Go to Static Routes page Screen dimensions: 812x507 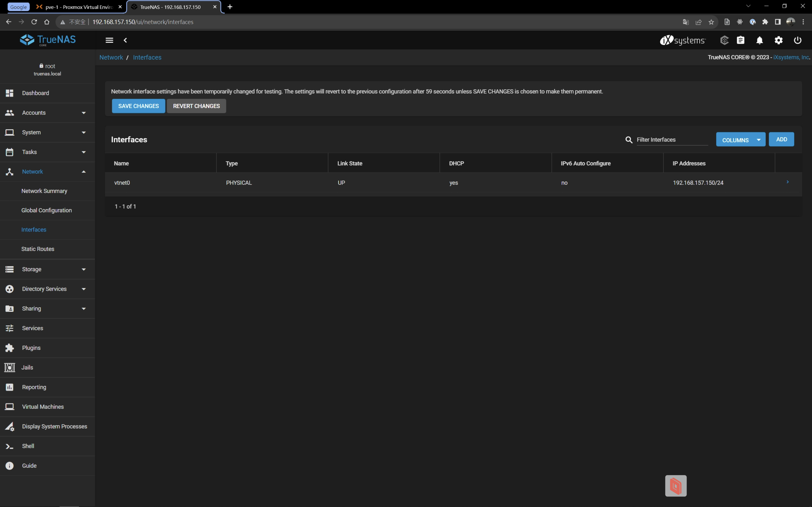click(38, 249)
